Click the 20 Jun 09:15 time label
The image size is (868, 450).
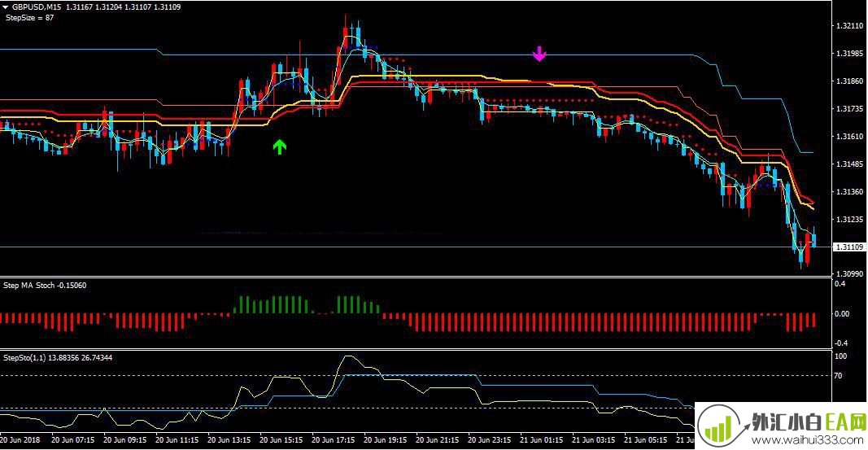pos(124,440)
